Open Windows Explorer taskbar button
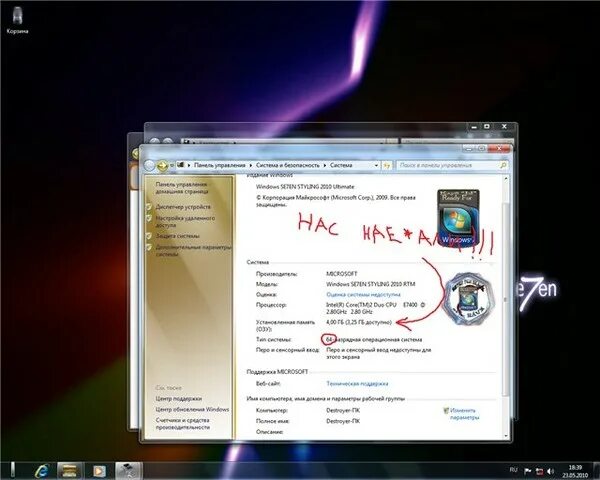This screenshot has height=480, width=600. click(69, 470)
